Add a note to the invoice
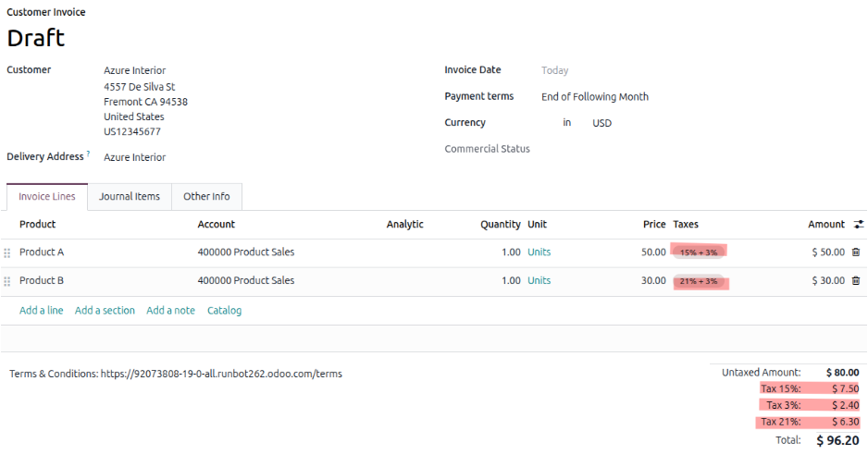 point(170,311)
